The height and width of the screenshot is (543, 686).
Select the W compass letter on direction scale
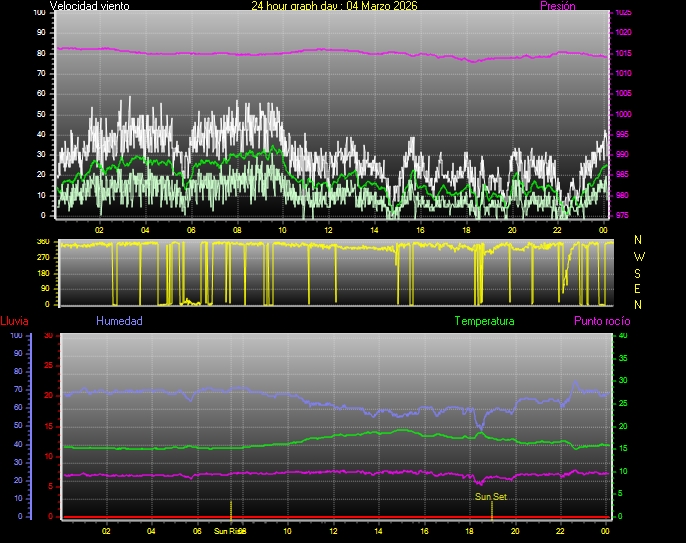[x=639, y=256]
